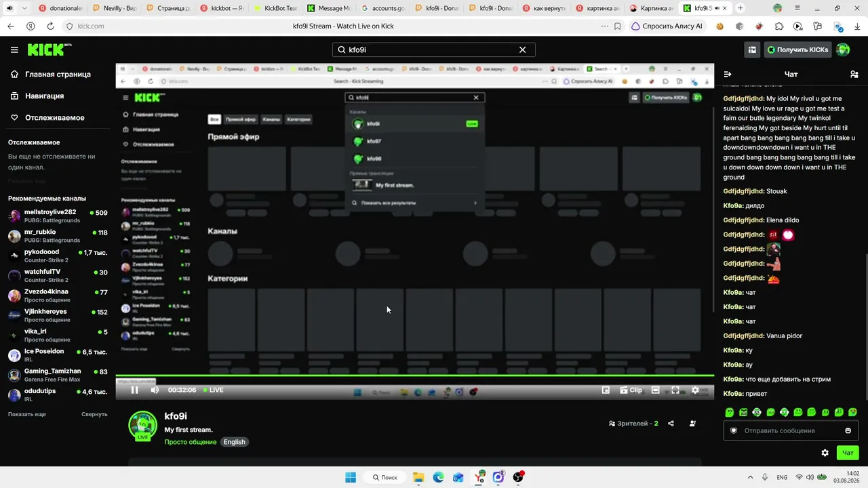This screenshot has width=868, height=488.
Task: Open the pykodoood recommended channel
Action: (58, 256)
